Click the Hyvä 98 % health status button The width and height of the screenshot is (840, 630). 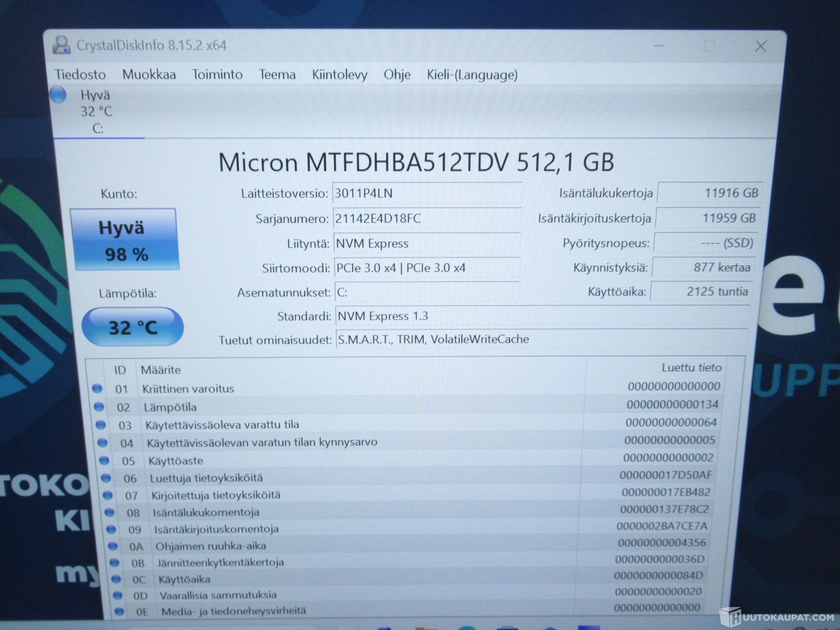[x=125, y=240]
